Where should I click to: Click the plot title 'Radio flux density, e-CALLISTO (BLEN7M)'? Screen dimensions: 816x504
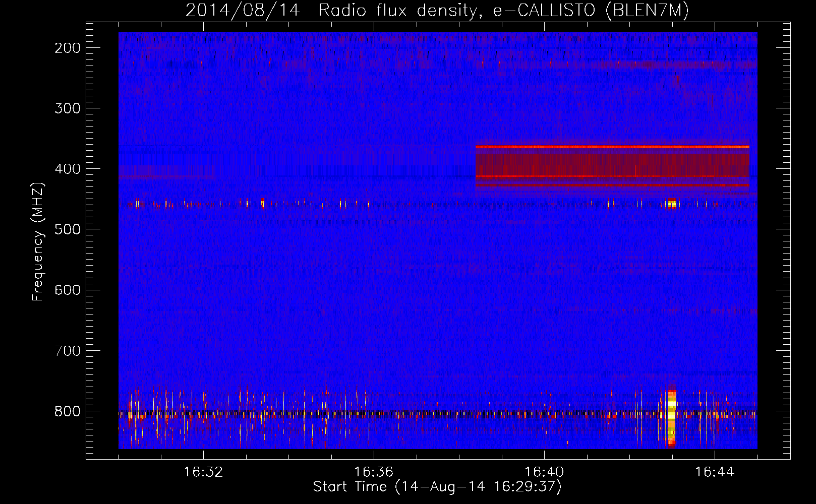[x=503, y=10]
